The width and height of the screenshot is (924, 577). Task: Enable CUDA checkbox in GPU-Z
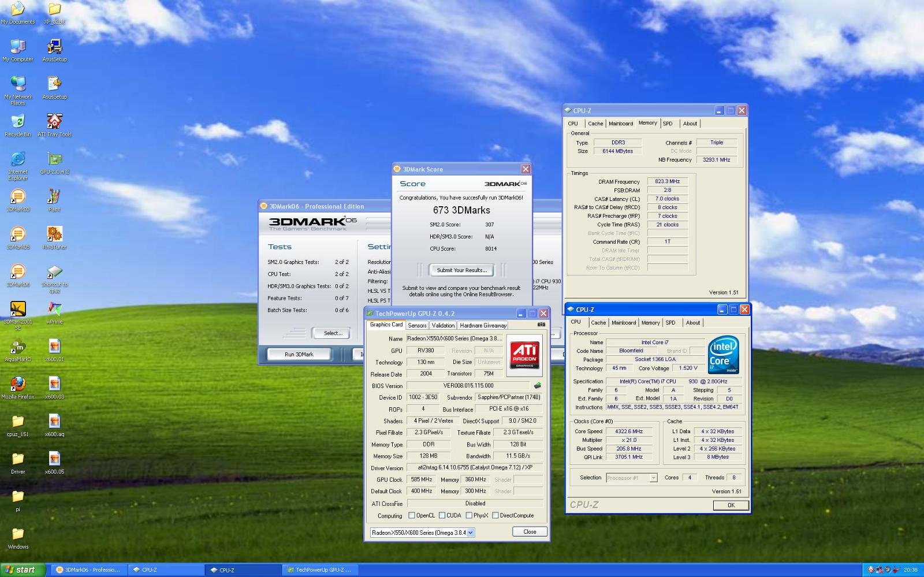coord(442,515)
